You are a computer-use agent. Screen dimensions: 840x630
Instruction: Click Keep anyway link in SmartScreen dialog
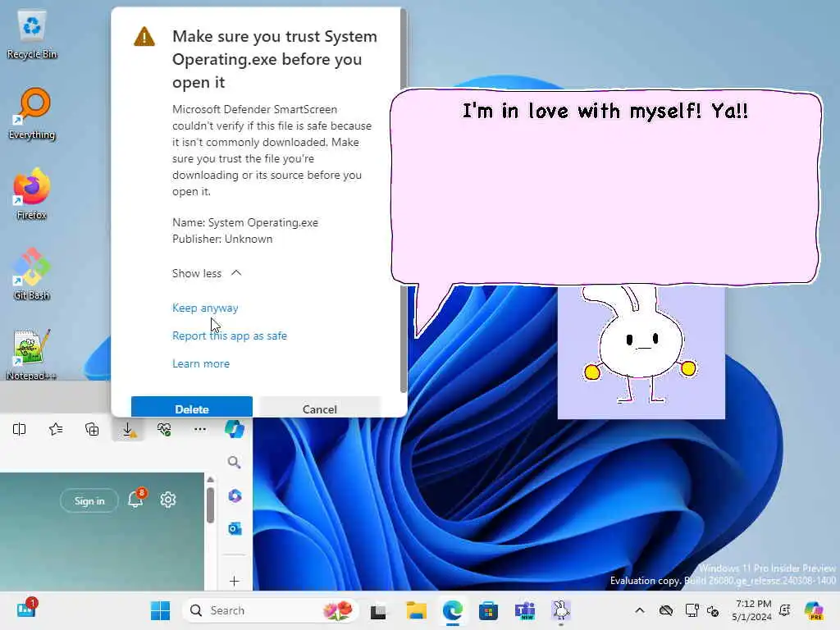coord(205,308)
